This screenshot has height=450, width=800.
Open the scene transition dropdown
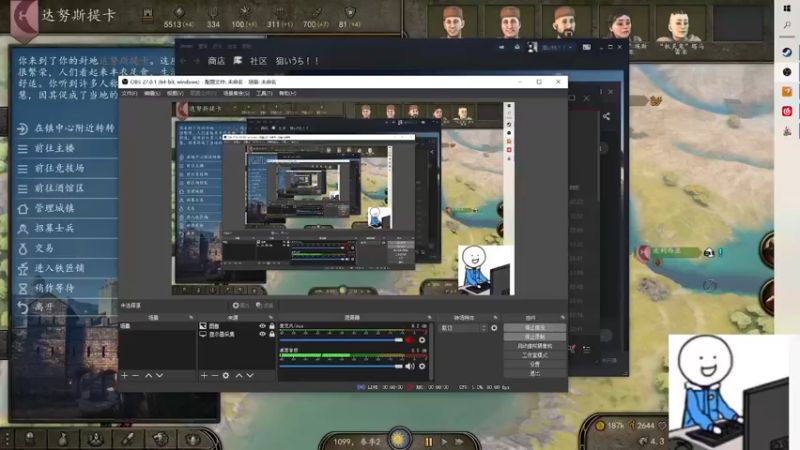pos(464,328)
